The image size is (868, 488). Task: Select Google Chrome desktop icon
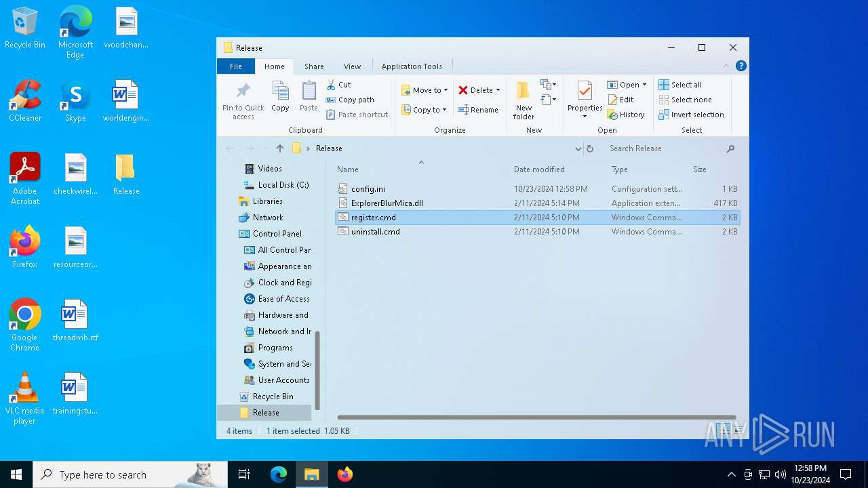click(x=25, y=325)
